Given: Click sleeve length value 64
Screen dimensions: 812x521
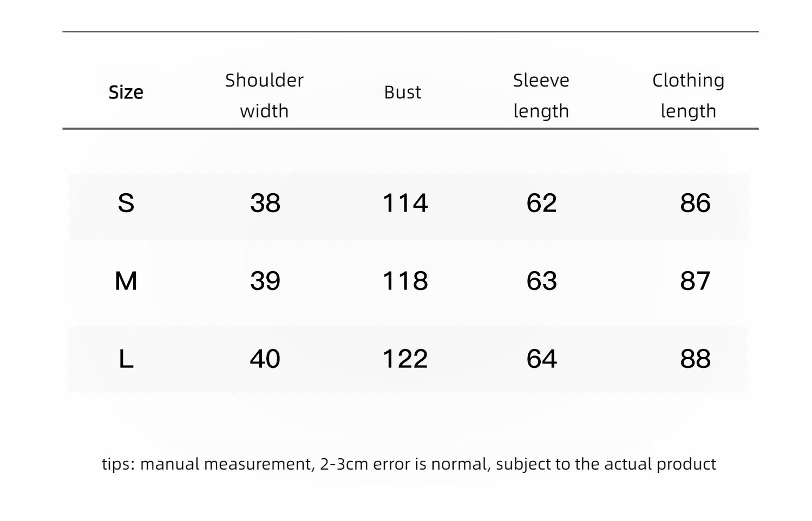Looking at the screenshot, I should [x=541, y=359].
